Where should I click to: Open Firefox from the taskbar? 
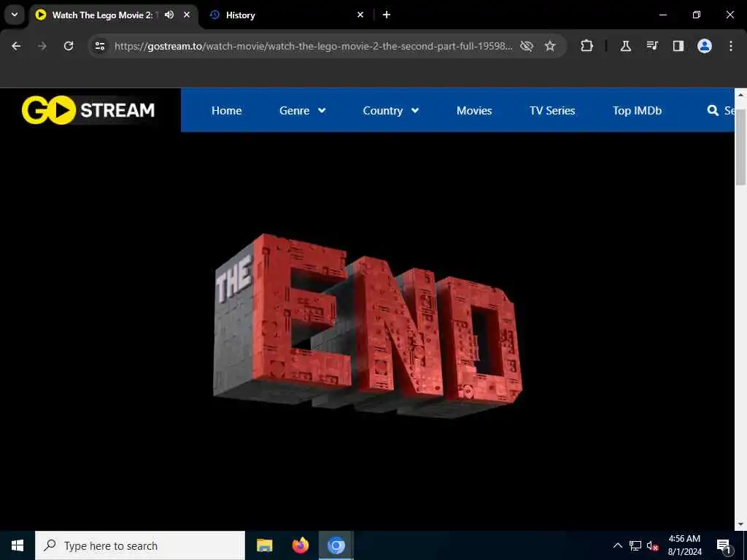point(300,545)
